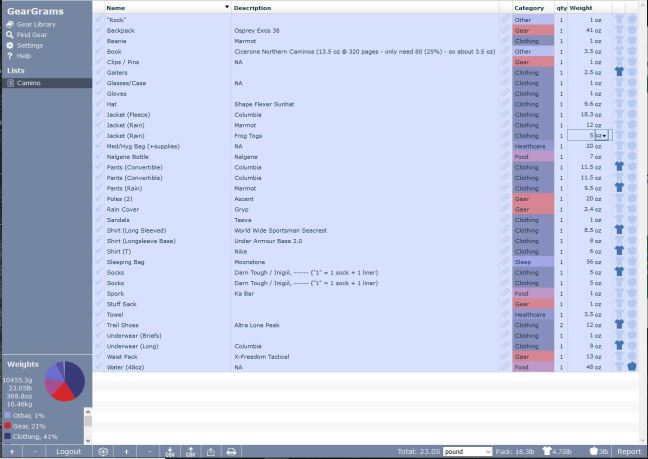Click the export CSV icon in bottom toolbar
This screenshot has width=648, height=459.
coord(190,452)
